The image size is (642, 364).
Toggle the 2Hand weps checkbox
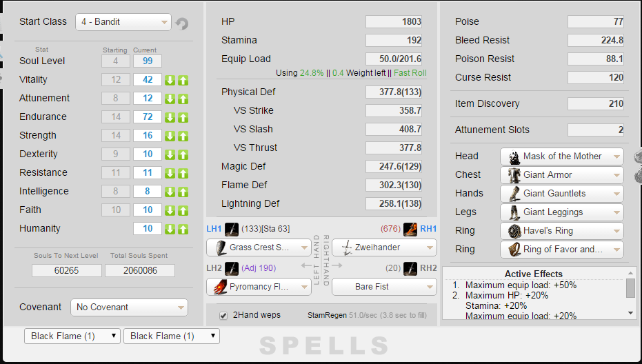(223, 316)
